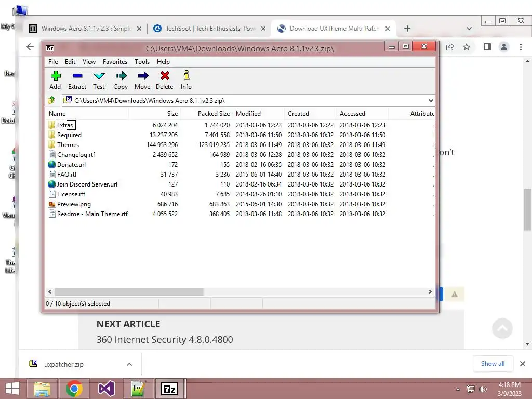Open Chrome share page icon
This screenshot has height=399, width=532.
(450, 47)
